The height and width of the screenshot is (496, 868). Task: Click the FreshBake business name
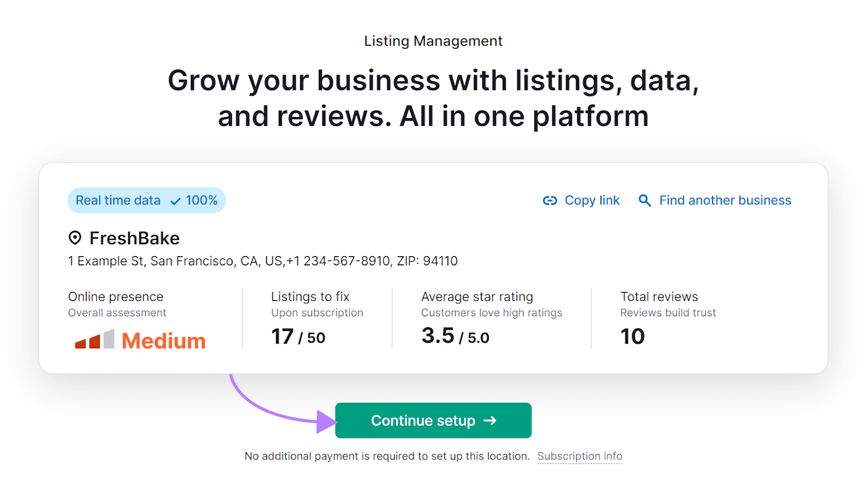(135, 238)
